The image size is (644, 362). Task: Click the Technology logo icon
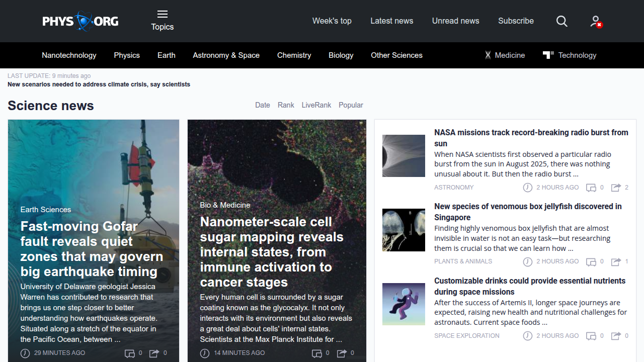click(x=548, y=55)
